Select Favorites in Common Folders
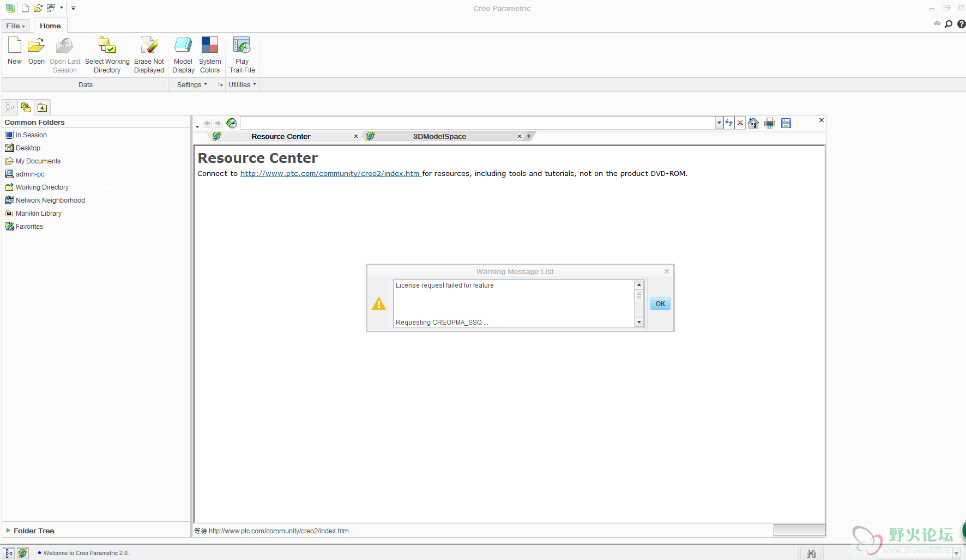 [24, 226]
